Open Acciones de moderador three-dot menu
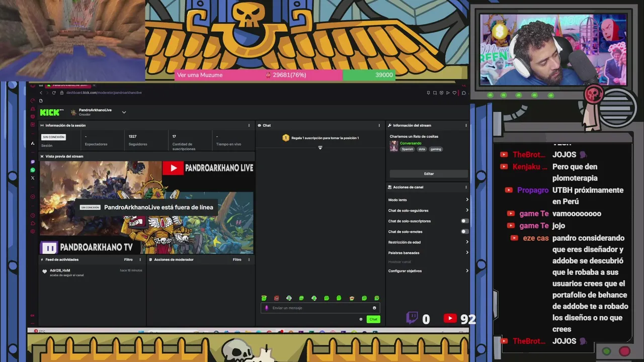644x362 pixels. pos(249,259)
